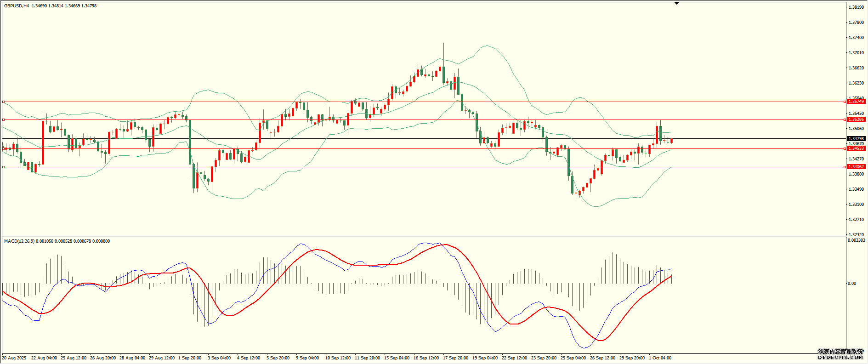
Task: Click the 3 Sep 04:00 date label
Action: click(219, 358)
